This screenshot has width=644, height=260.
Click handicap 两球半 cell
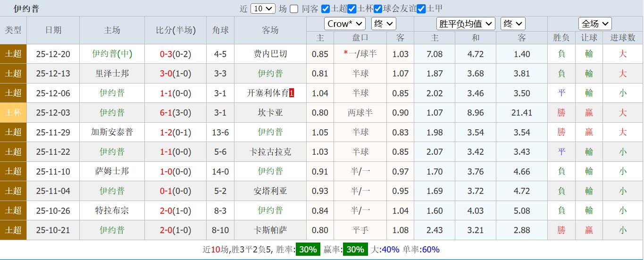point(360,113)
